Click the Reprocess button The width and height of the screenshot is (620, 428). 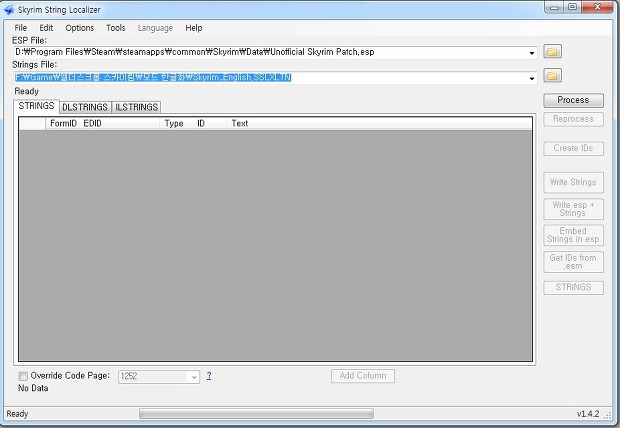[573, 119]
